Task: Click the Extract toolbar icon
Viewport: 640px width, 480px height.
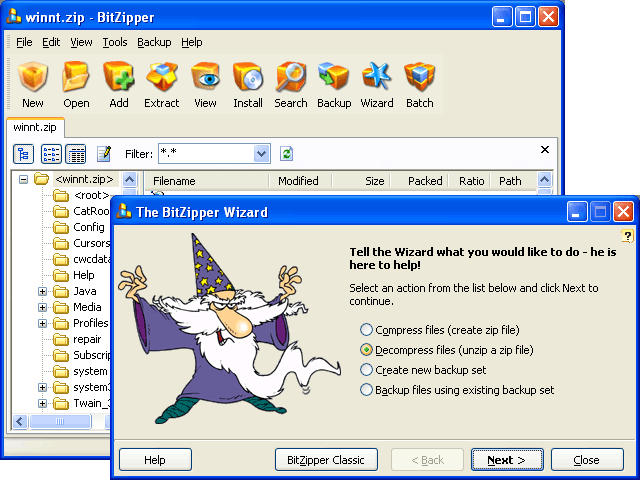Action: coord(162,76)
